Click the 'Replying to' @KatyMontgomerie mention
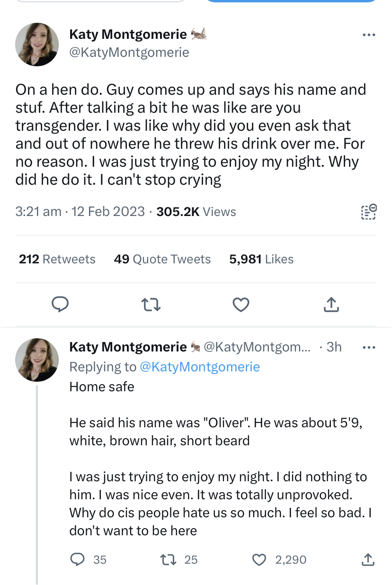The image size is (392, 585). (199, 367)
